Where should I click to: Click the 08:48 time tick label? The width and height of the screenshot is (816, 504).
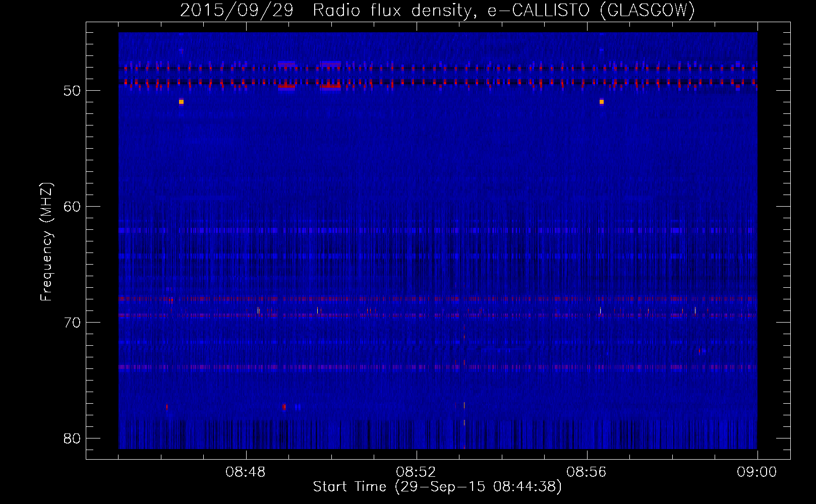pyautogui.click(x=246, y=472)
